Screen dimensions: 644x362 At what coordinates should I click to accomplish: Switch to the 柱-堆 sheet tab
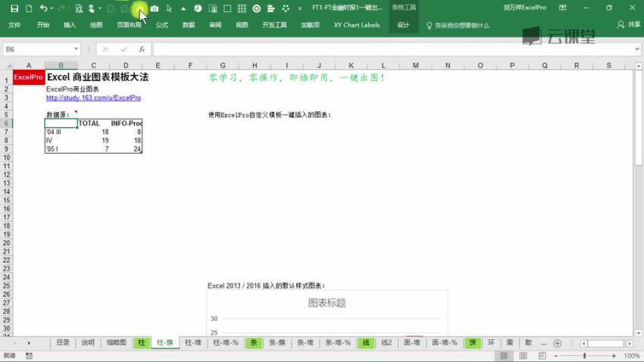[x=193, y=342]
